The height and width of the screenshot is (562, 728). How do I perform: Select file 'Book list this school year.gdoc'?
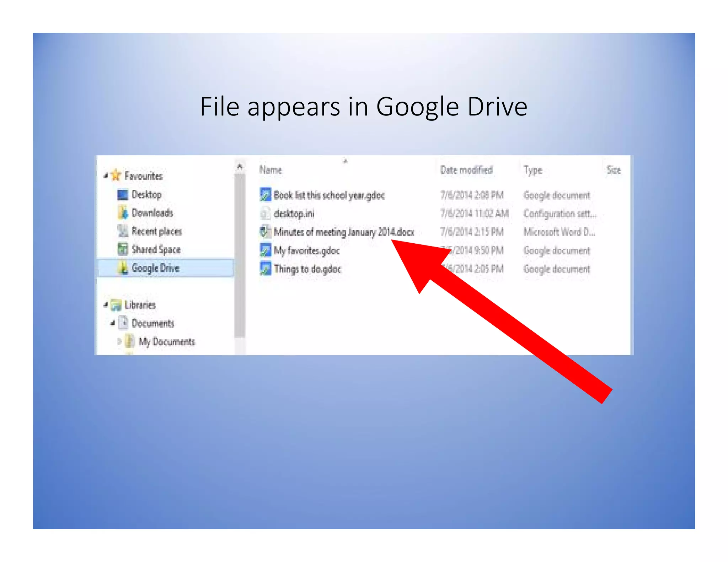click(x=329, y=195)
